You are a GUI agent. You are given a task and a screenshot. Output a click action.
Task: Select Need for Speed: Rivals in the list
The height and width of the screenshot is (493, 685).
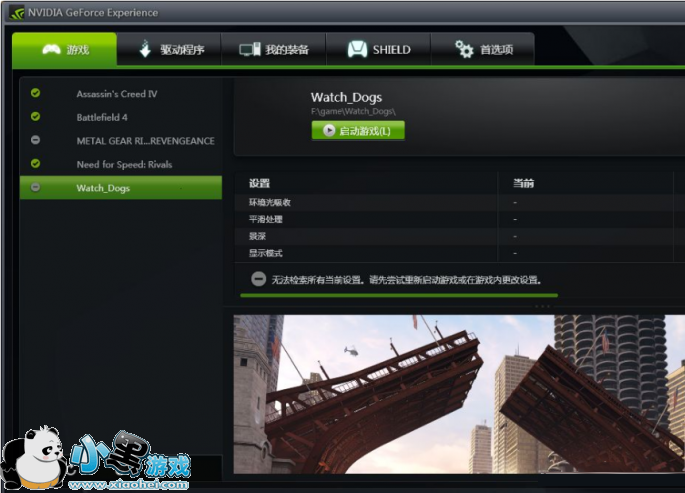coord(121,164)
